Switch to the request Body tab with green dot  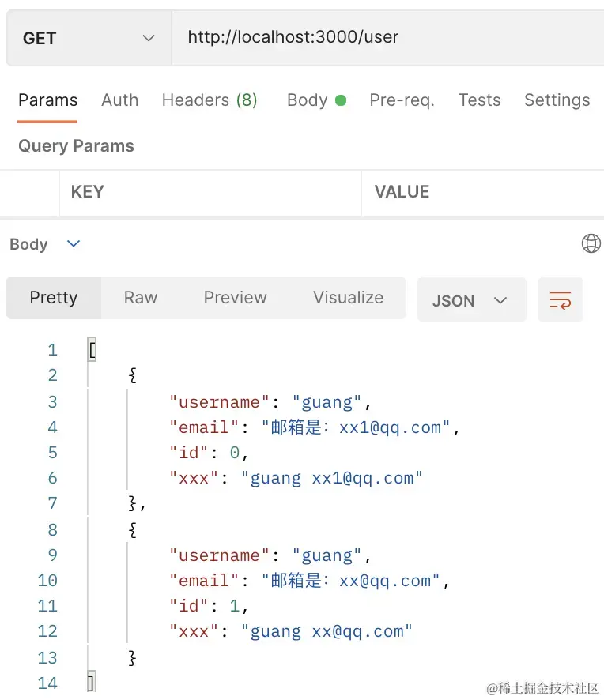[x=316, y=100]
